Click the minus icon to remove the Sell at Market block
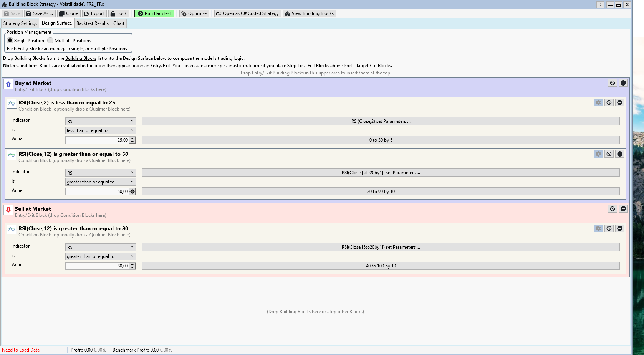 [x=623, y=209]
